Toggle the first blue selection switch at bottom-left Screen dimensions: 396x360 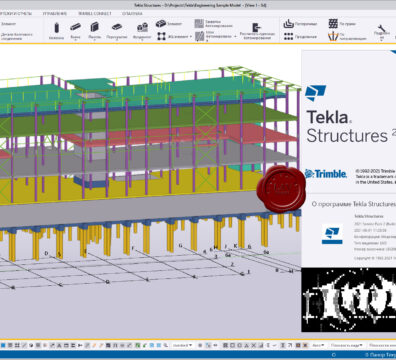pos(3,345)
